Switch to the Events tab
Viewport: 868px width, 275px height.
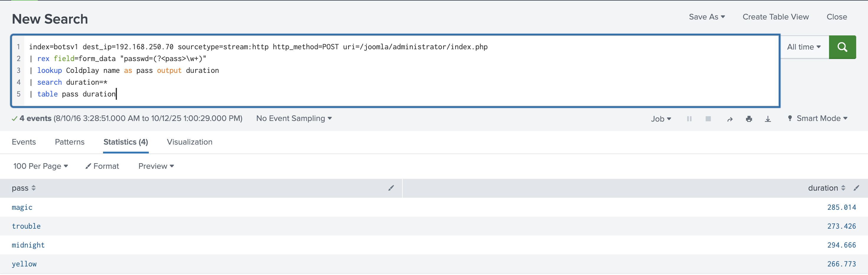pyautogui.click(x=24, y=142)
